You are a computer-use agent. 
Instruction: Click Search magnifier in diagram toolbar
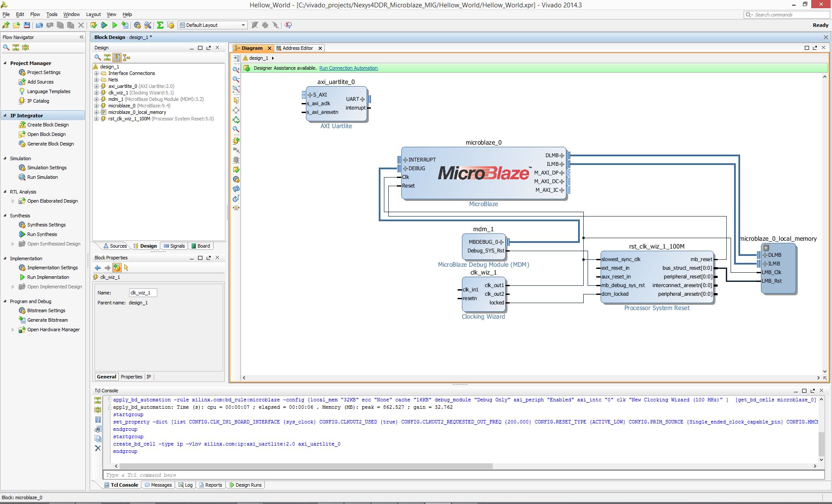(236, 129)
